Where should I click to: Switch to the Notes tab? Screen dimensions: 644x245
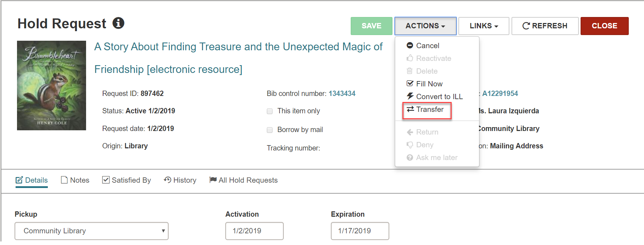[x=75, y=180]
